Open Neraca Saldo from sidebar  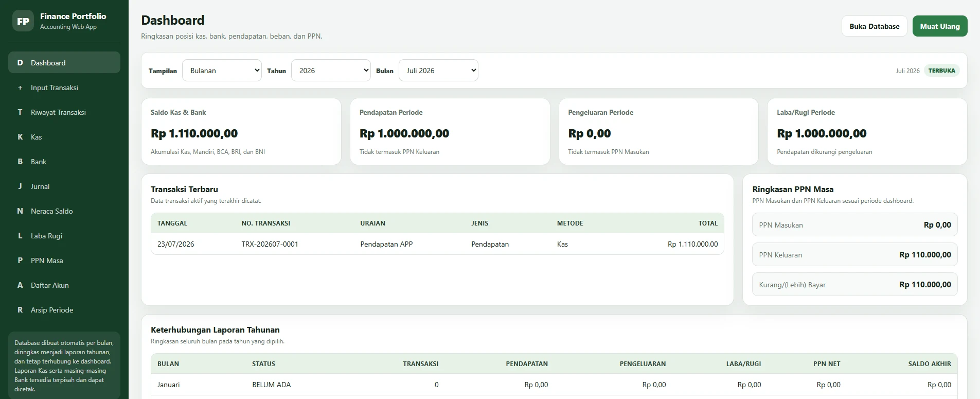(64, 211)
